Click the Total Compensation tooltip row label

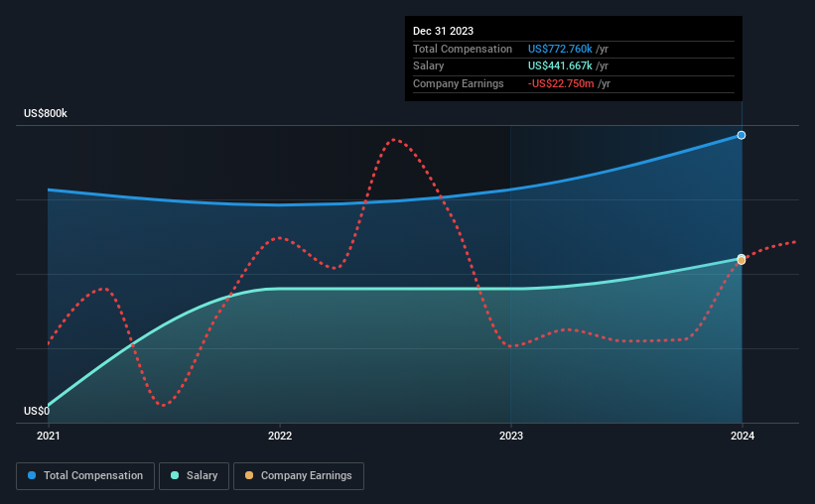click(x=462, y=49)
